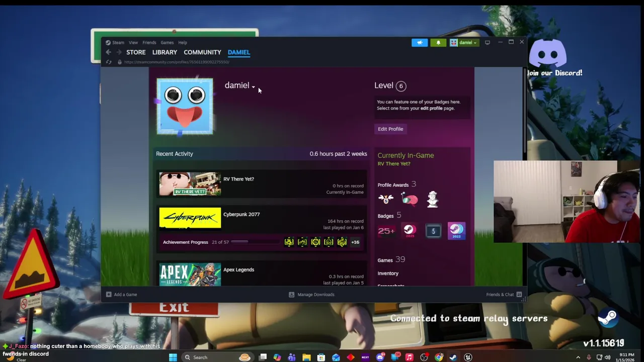Reload the Steam page with refresh icon
This screenshot has height=362, width=644.
tap(108, 62)
